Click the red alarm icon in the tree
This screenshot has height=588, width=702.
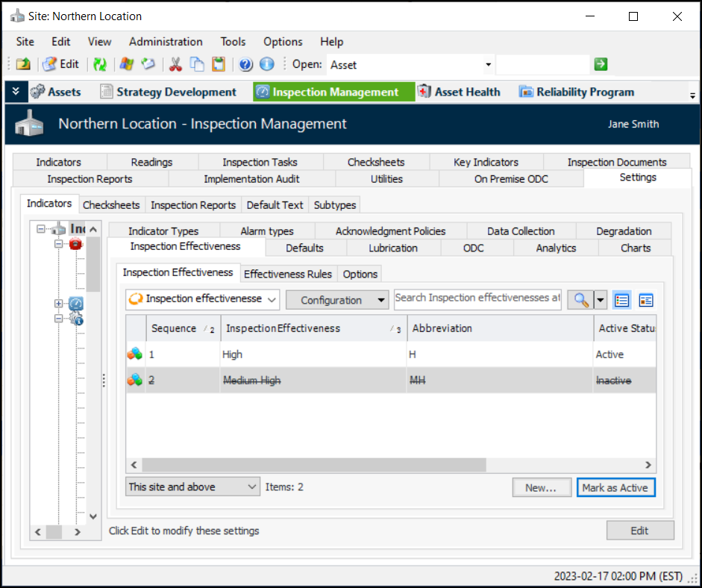[x=75, y=244]
